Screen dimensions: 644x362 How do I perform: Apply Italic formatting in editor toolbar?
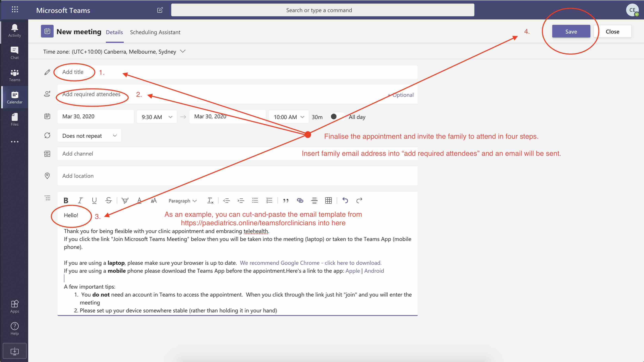click(80, 200)
